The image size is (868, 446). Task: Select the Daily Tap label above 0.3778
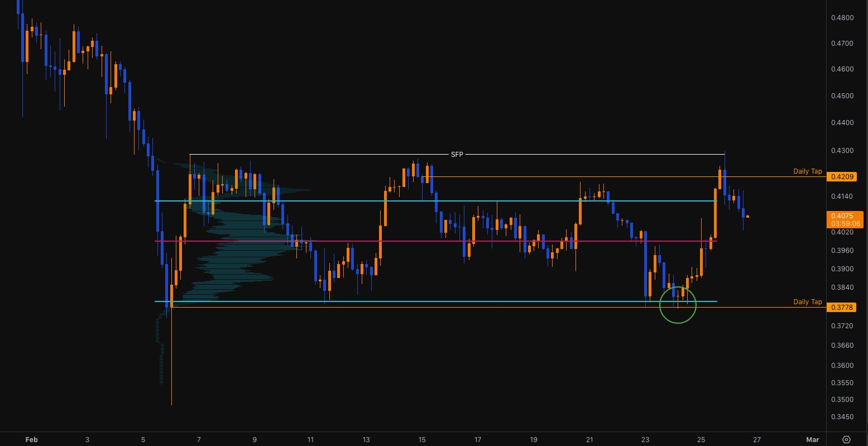[808, 302]
